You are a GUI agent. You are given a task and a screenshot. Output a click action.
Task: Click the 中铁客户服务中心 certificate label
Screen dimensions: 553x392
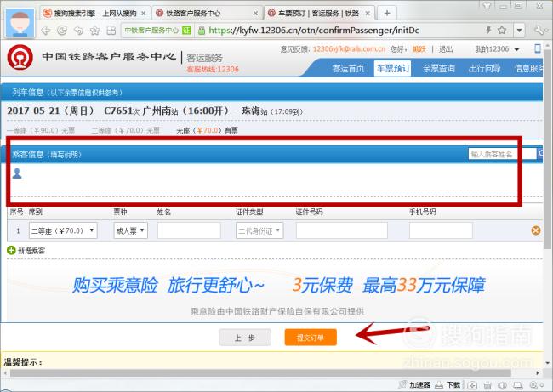(151, 31)
